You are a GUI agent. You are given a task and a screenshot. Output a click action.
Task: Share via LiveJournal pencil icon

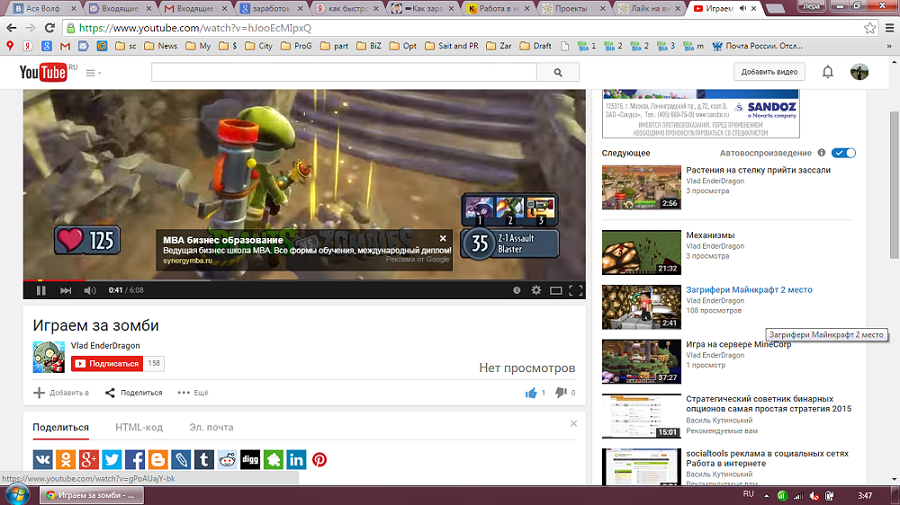[x=181, y=460]
